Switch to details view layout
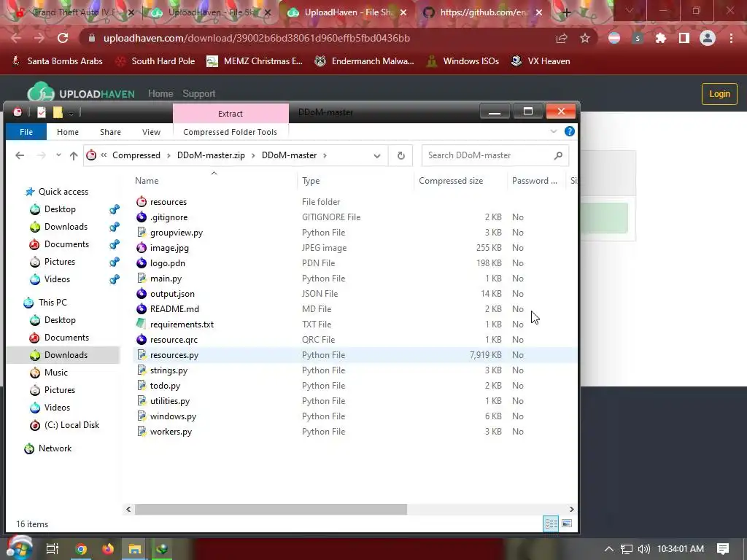The width and height of the screenshot is (747, 560). (x=551, y=524)
